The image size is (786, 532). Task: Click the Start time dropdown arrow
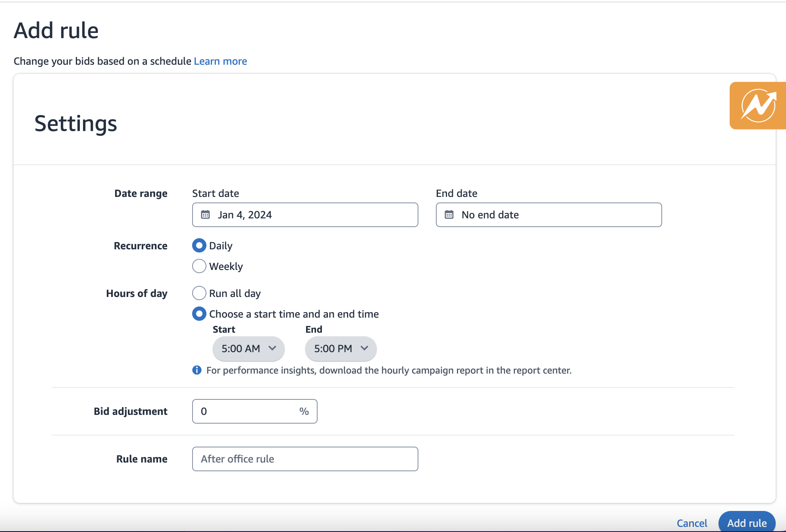(x=272, y=349)
